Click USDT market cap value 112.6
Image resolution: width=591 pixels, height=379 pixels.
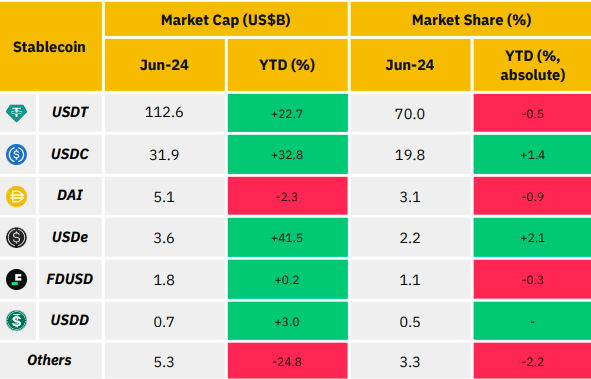pyautogui.click(x=164, y=113)
